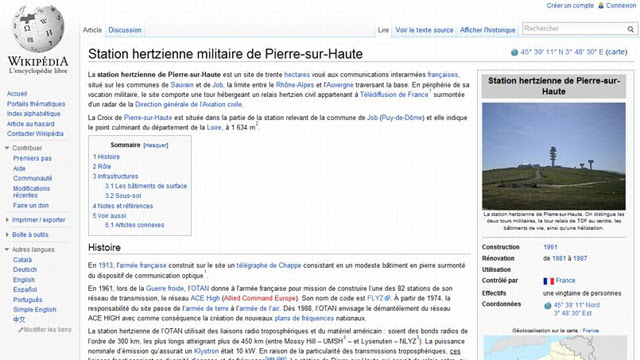Collapse the Autres langues section
640x360 pixels.
point(7,249)
